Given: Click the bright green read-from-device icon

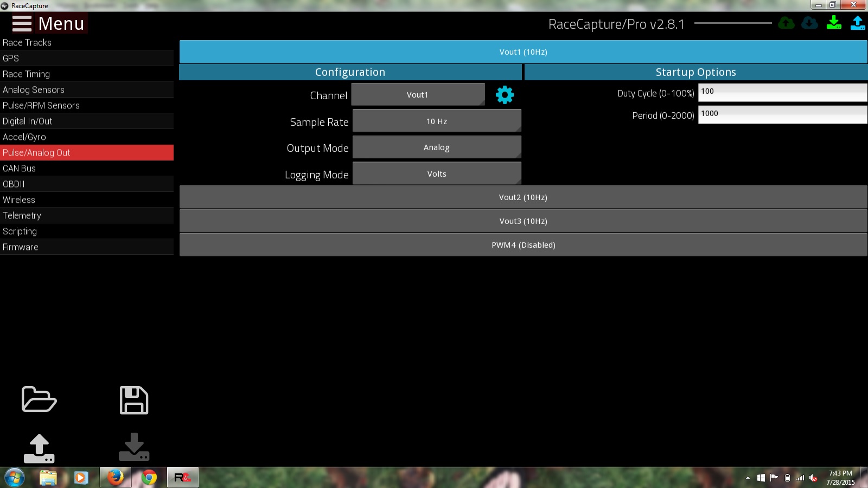Looking at the screenshot, I should click(834, 23).
